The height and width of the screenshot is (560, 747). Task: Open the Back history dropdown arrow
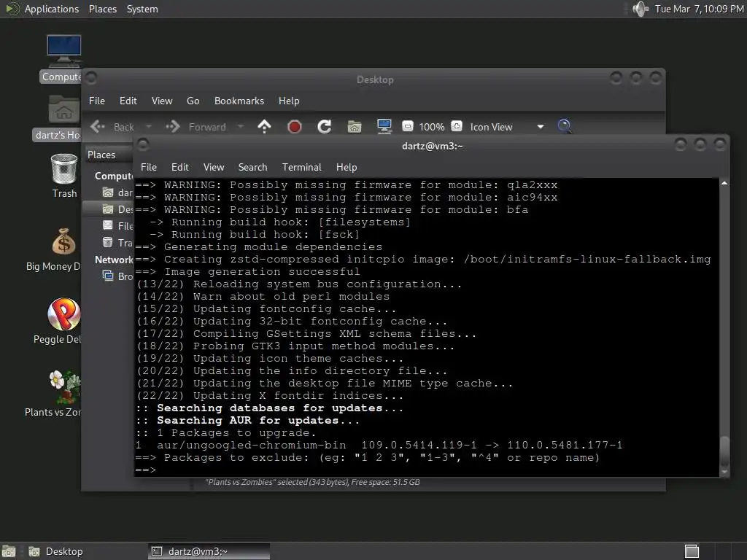coord(149,127)
